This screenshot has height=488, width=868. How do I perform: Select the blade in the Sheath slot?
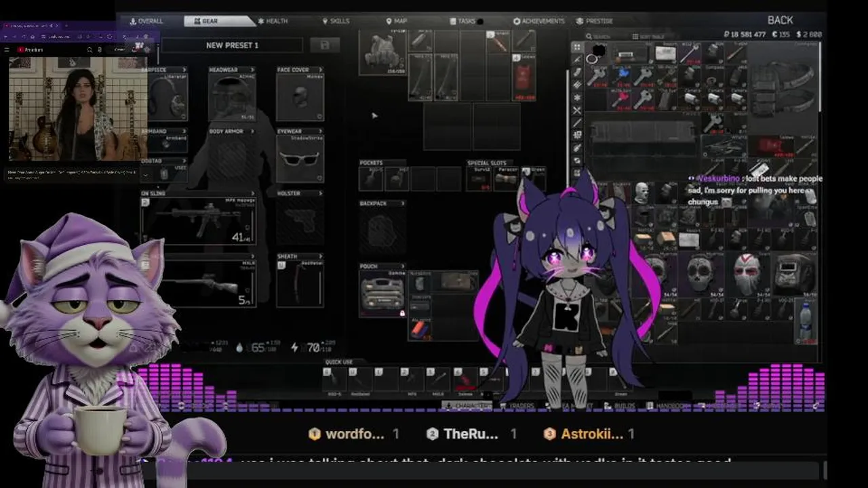point(300,283)
